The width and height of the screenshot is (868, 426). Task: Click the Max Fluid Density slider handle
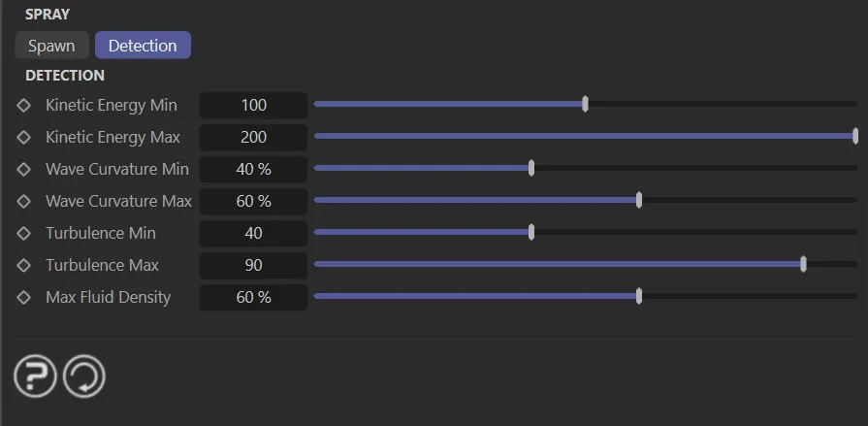(639, 296)
